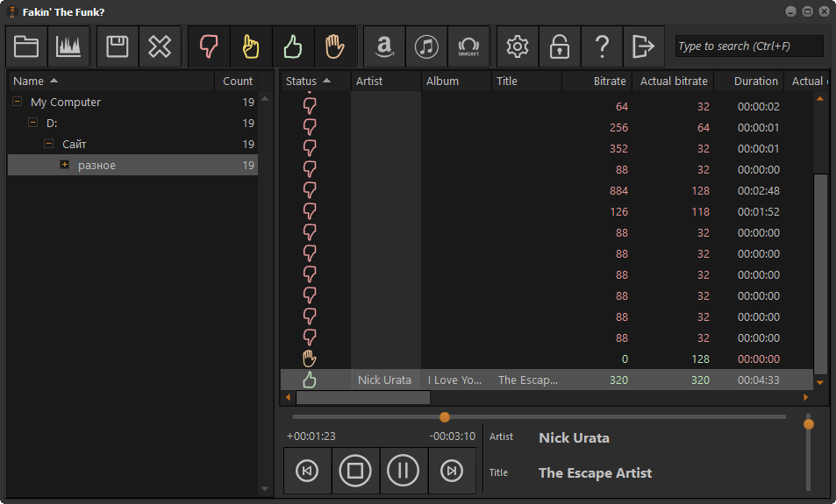Open iTunes music note icon
The height and width of the screenshot is (504, 836).
click(426, 46)
